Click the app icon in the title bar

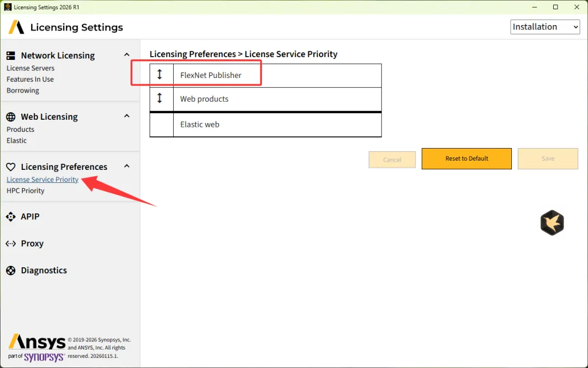pos(8,7)
